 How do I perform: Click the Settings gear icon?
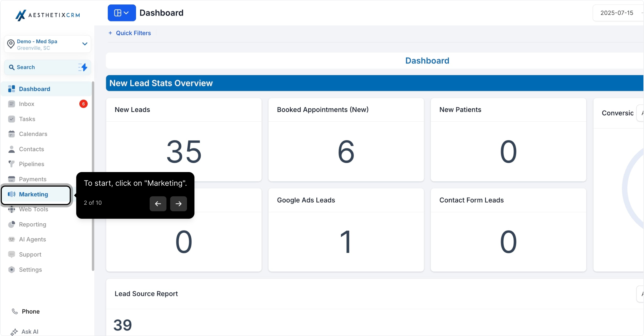(x=12, y=270)
